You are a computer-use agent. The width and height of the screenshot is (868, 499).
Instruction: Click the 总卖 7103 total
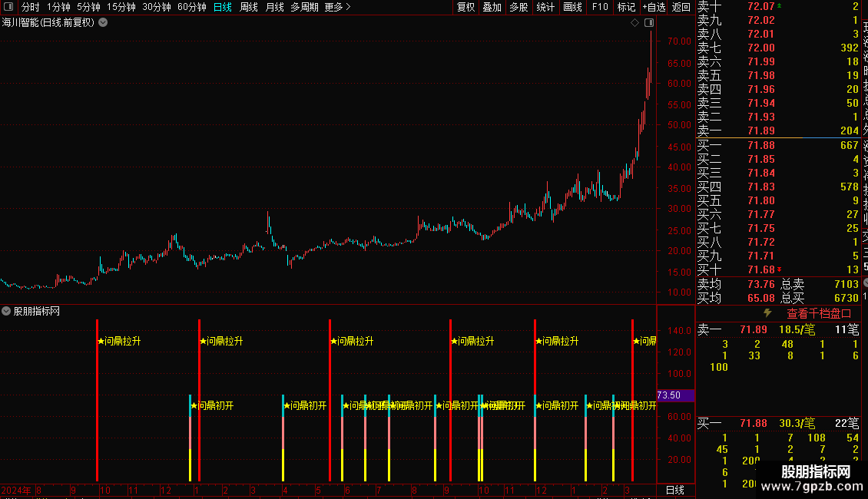pyautogui.click(x=846, y=284)
